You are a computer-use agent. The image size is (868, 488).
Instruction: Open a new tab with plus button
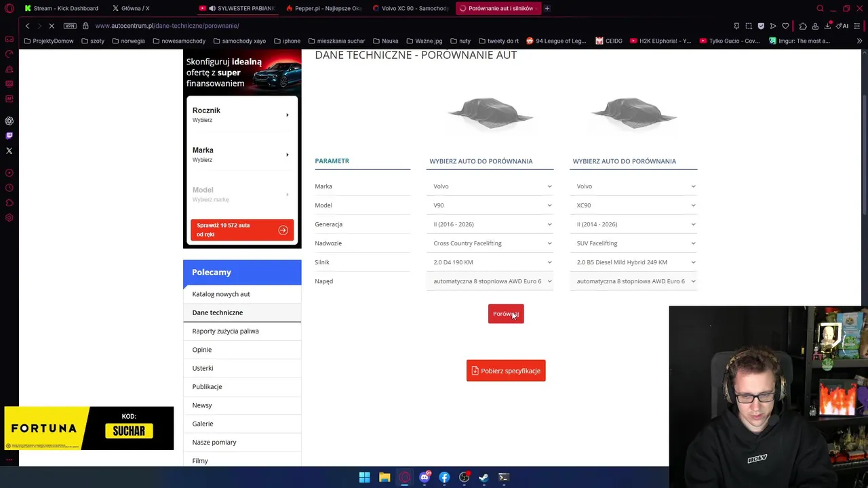[547, 8]
